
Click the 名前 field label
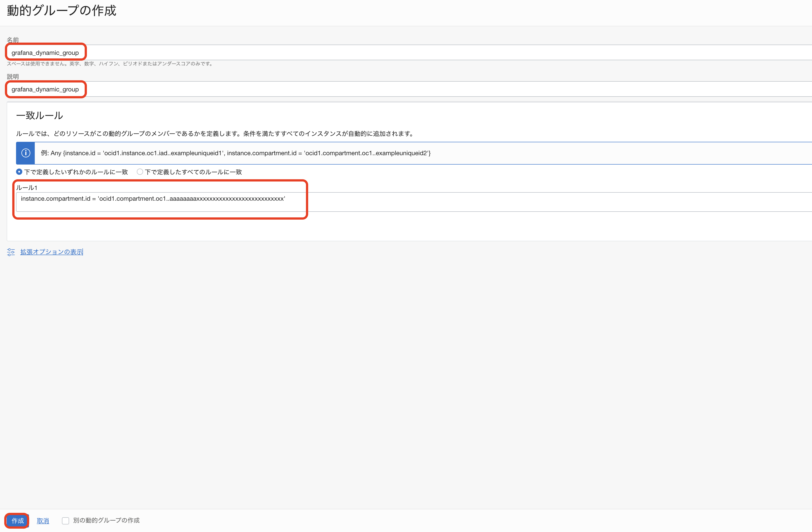(x=13, y=40)
